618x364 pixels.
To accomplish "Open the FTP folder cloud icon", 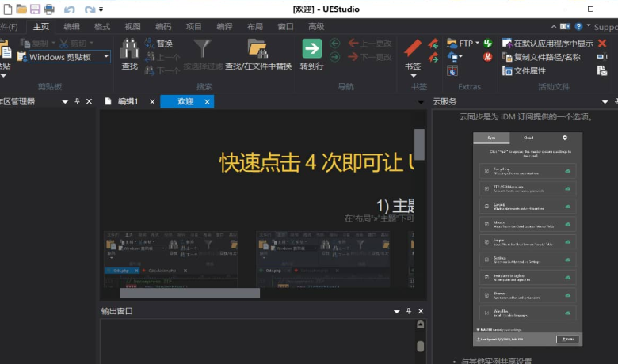I will pos(452,44).
